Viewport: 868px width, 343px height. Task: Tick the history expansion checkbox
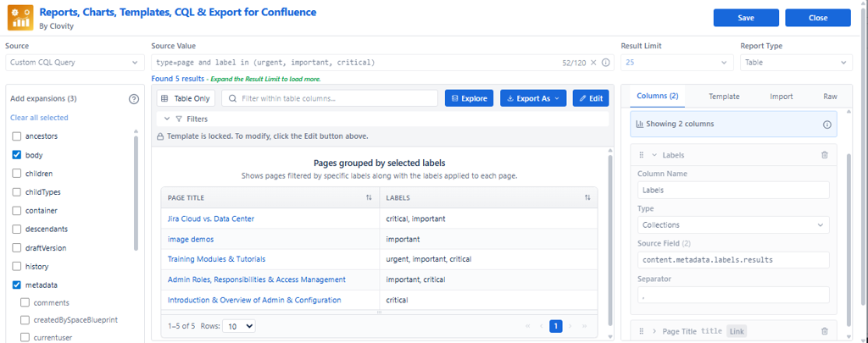17,267
